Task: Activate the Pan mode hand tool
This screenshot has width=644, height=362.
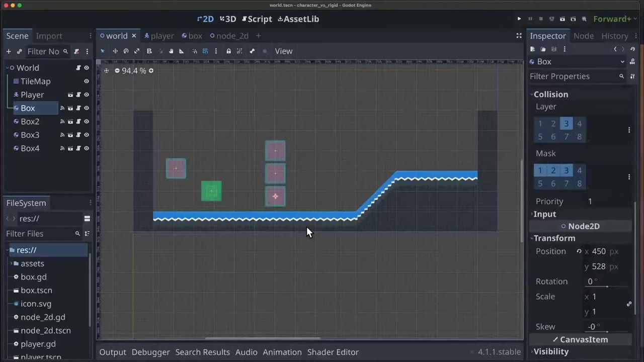Action: click(x=171, y=51)
